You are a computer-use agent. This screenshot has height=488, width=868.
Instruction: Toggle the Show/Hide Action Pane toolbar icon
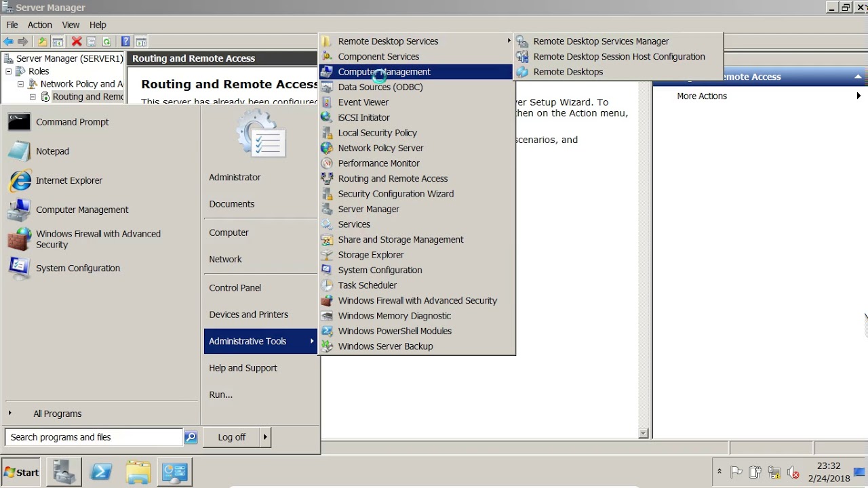pyautogui.click(x=141, y=41)
